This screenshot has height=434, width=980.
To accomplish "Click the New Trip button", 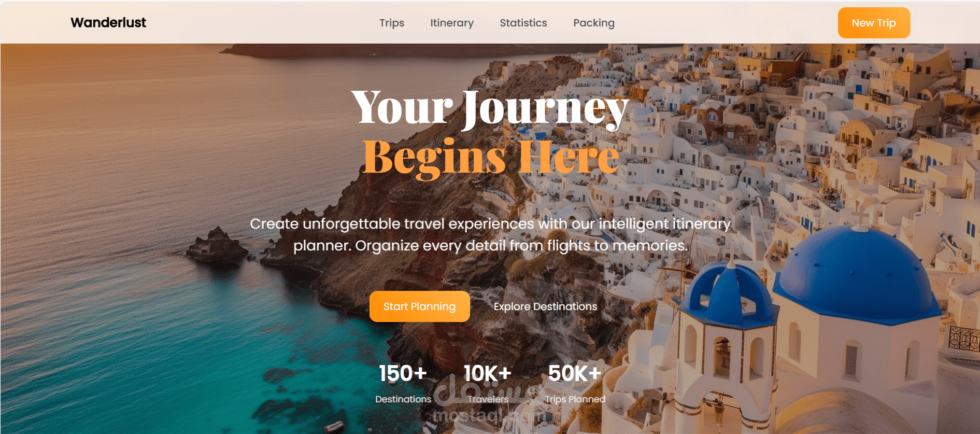I will tap(874, 23).
